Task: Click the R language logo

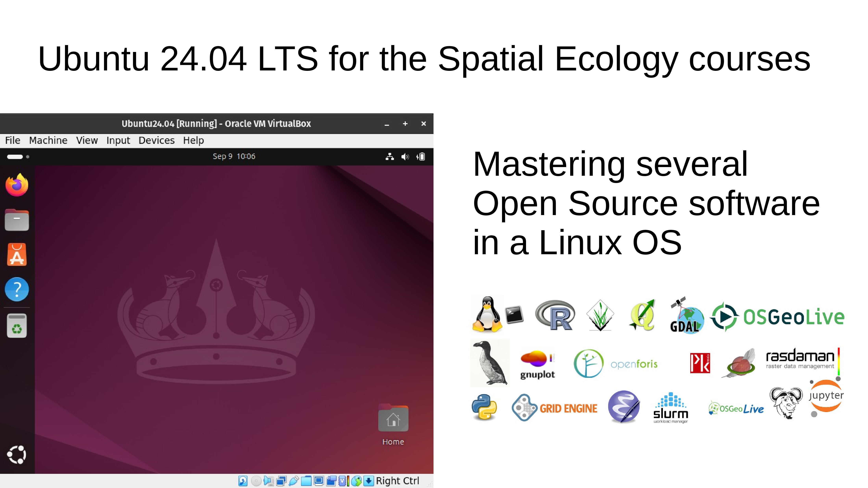Action: (556, 315)
